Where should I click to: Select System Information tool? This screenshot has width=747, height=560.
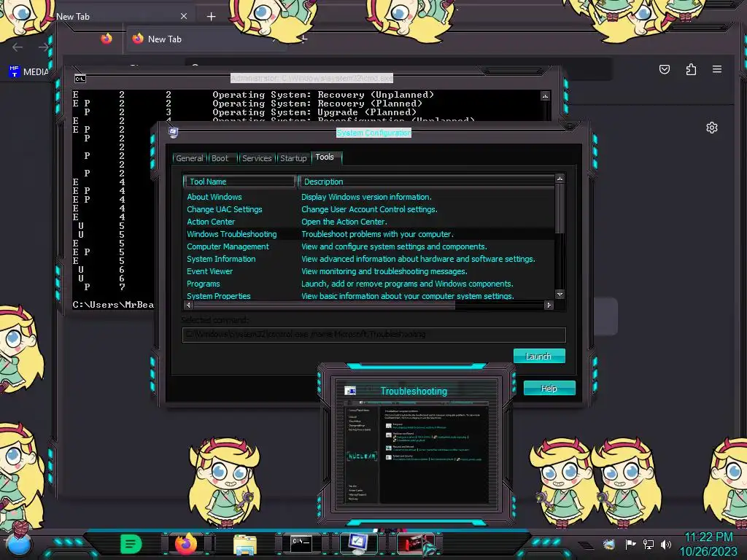(x=221, y=259)
